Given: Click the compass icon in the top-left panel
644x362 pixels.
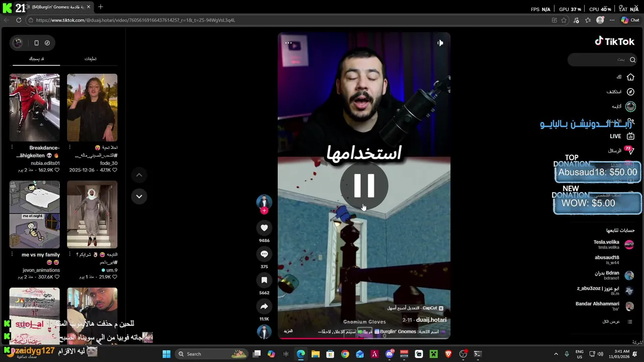Looking at the screenshot, I should (47, 43).
